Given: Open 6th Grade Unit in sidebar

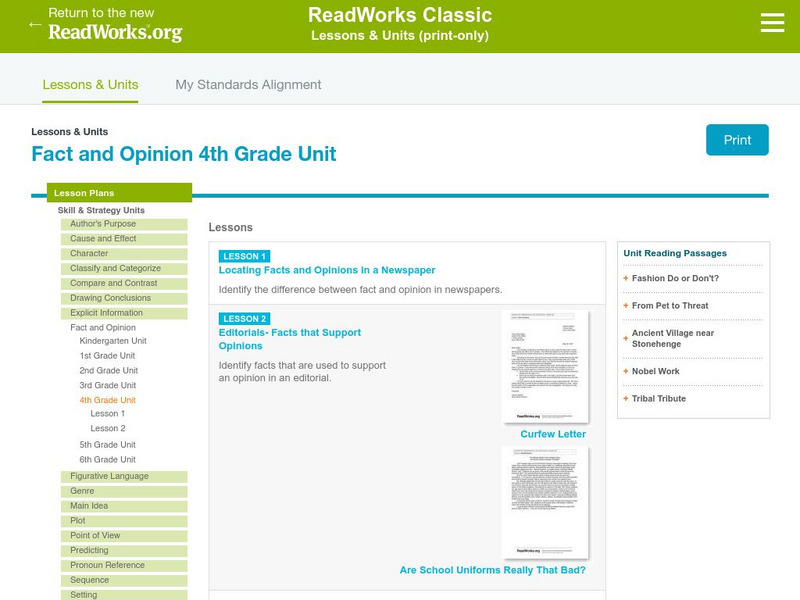Looking at the screenshot, I should (108, 460).
